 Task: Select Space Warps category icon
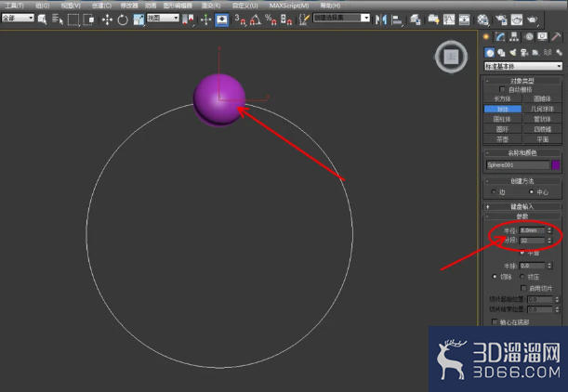548,53
